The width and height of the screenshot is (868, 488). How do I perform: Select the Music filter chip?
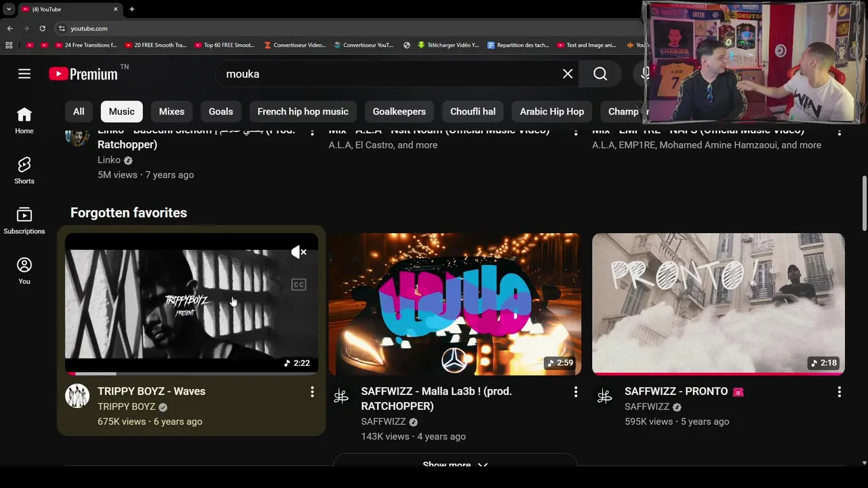121,112
